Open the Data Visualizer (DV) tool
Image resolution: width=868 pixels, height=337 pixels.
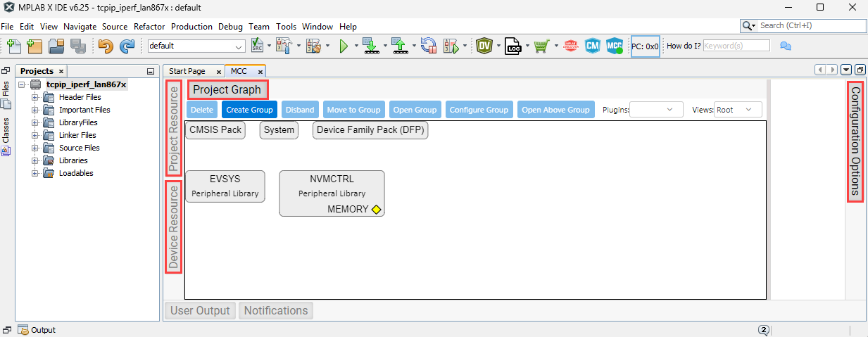click(484, 46)
